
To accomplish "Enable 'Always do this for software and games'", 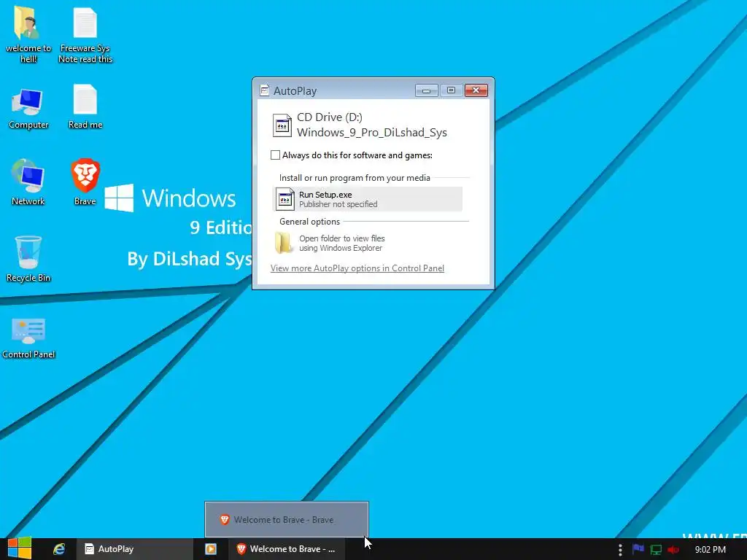I will pyautogui.click(x=275, y=155).
